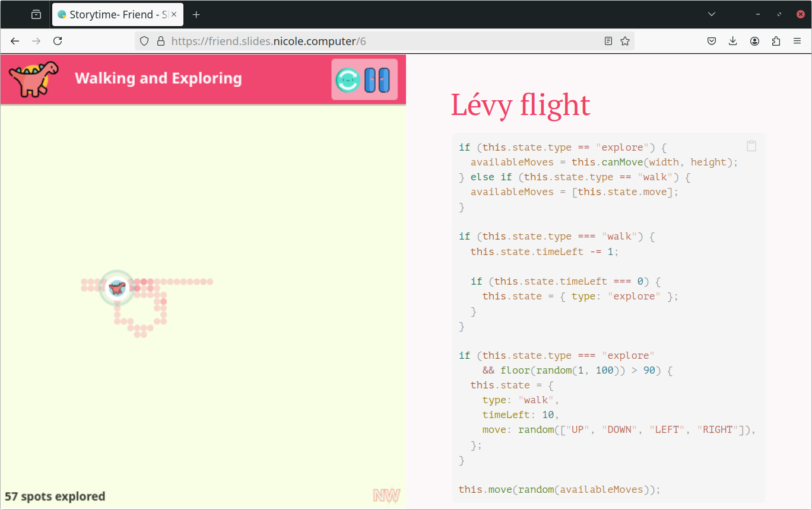View site information via the padlock icon
Viewport: 812px width, 510px height.
tap(161, 41)
